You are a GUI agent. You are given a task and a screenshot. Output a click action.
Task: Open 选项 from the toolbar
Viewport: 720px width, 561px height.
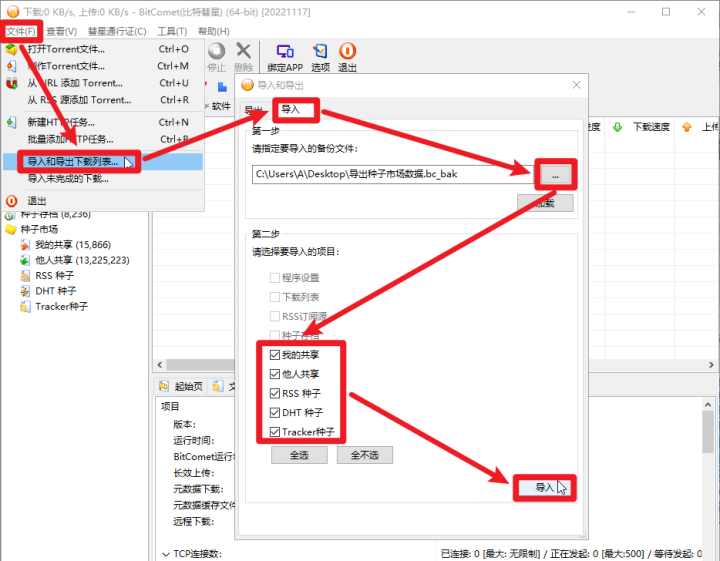coord(321,57)
